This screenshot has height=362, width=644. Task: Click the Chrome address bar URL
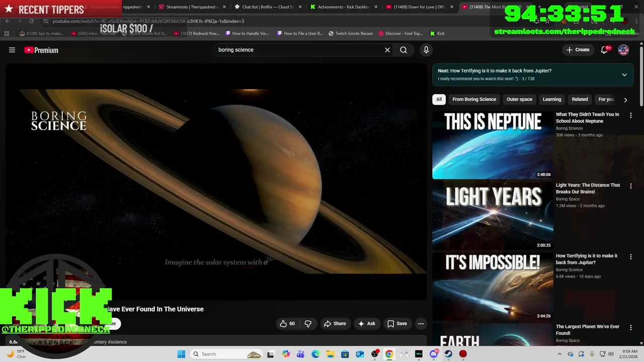click(x=148, y=21)
